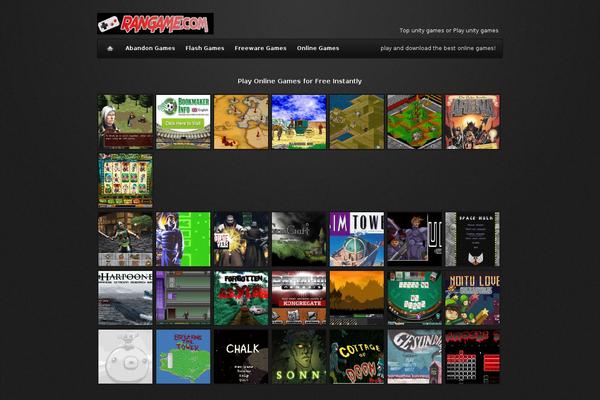The height and width of the screenshot is (400, 600).
Task: Open the Breaking the Tower thumbnail
Action: point(183,357)
